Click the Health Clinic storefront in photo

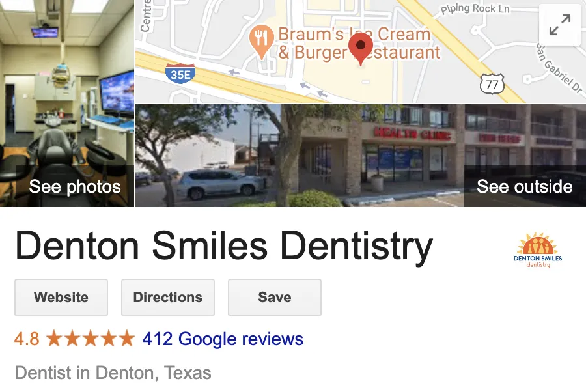(x=412, y=133)
